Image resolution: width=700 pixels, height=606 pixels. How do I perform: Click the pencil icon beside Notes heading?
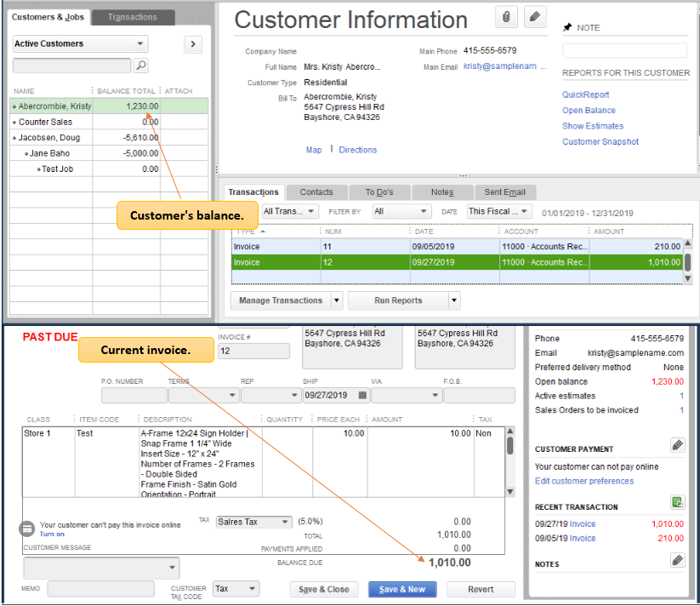click(677, 560)
